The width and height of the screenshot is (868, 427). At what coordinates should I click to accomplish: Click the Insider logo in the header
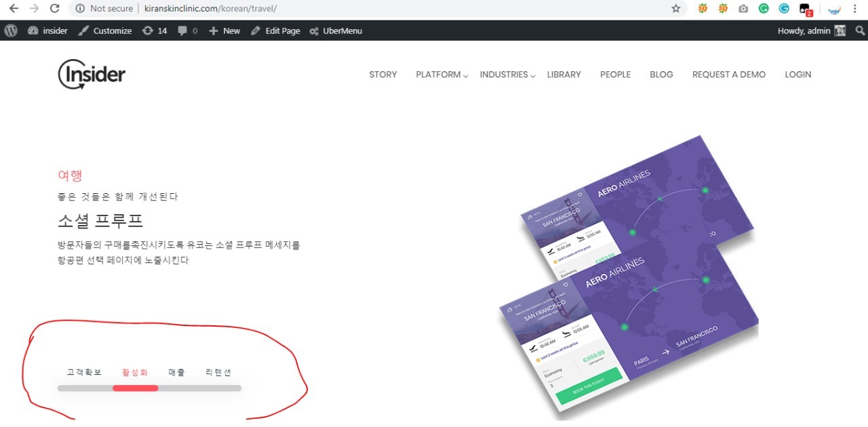tap(92, 75)
